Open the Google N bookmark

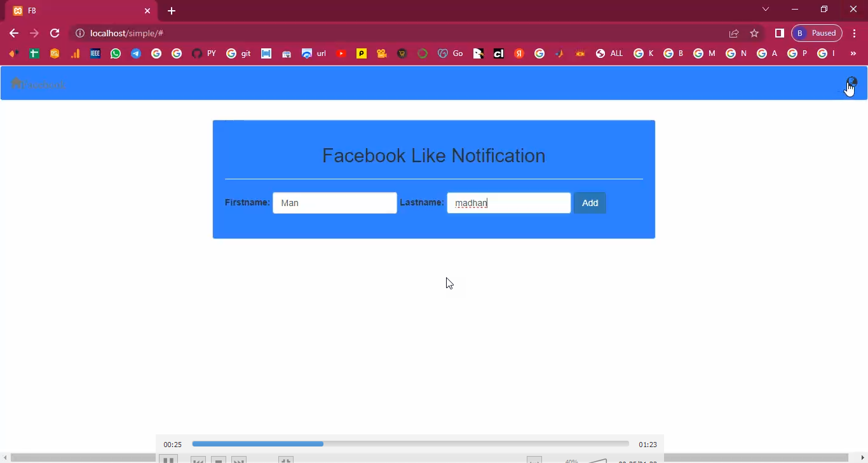736,53
